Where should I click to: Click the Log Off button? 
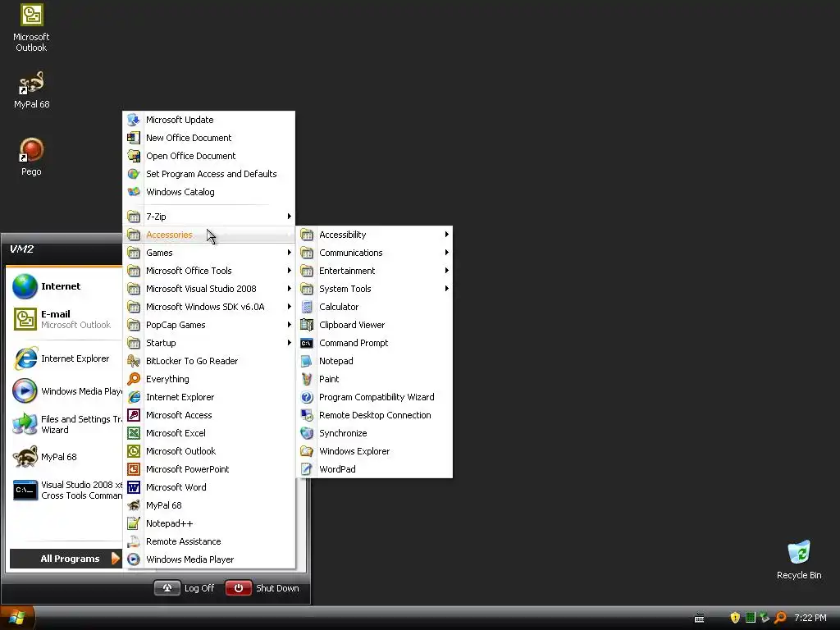(185, 588)
